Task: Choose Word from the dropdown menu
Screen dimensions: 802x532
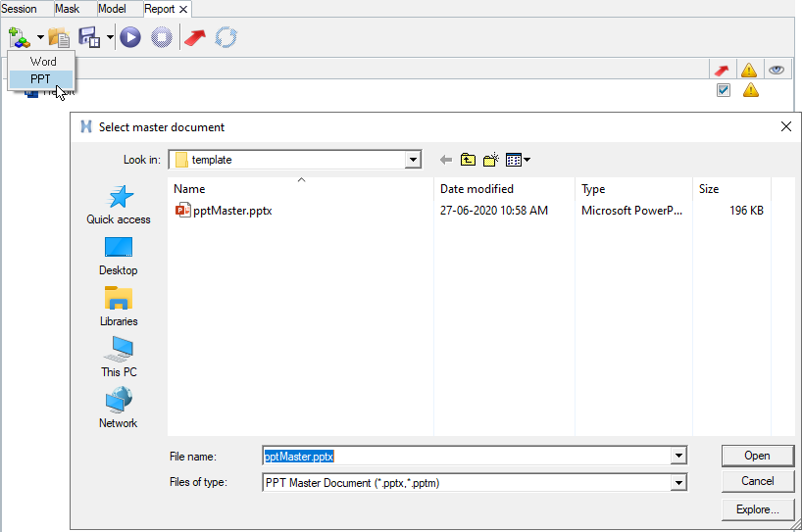Action: tap(42, 62)
